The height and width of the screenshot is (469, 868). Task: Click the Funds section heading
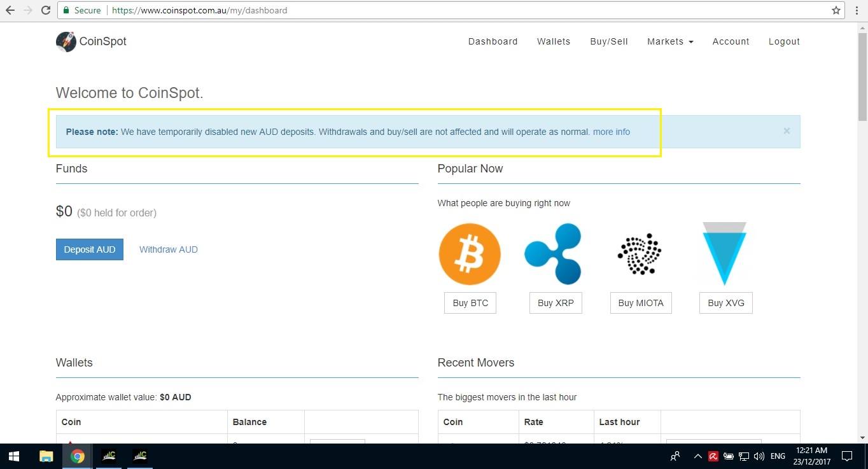[x=71, y=169]
